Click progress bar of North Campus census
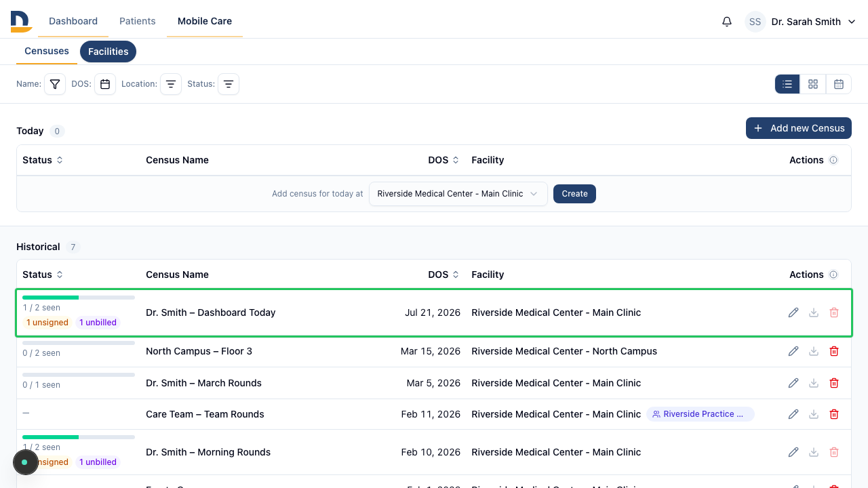868x488 pixels. (x=79, y=343)
